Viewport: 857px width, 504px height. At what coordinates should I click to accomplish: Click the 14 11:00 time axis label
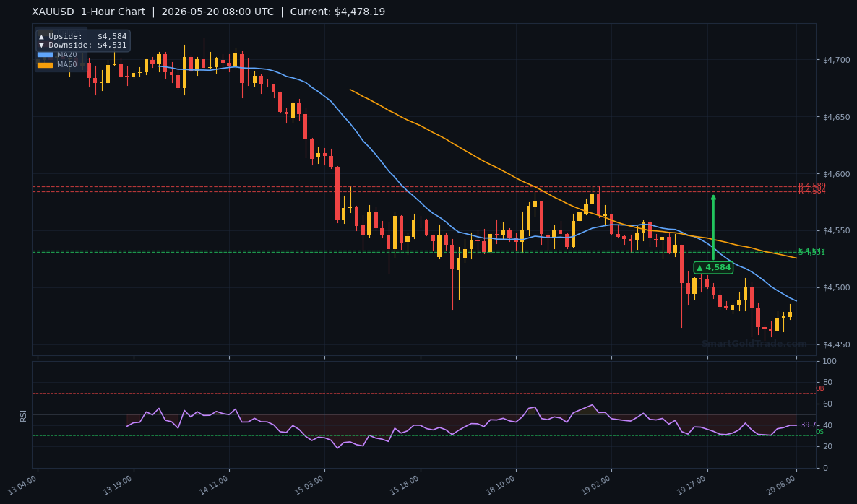tap(214, 485)
